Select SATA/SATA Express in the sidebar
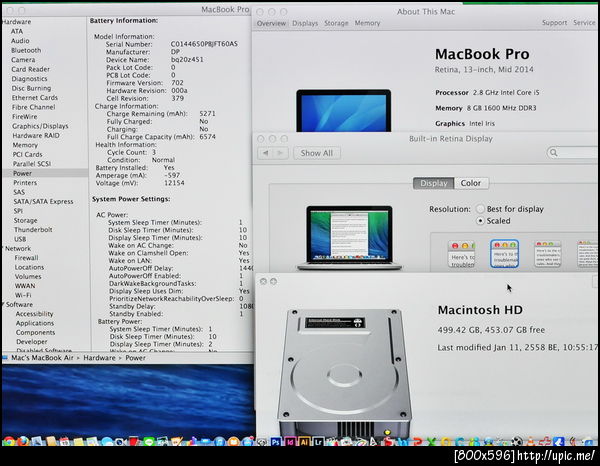Image resolution: width=600 pixels, height=466 pixels. (43, 202)
